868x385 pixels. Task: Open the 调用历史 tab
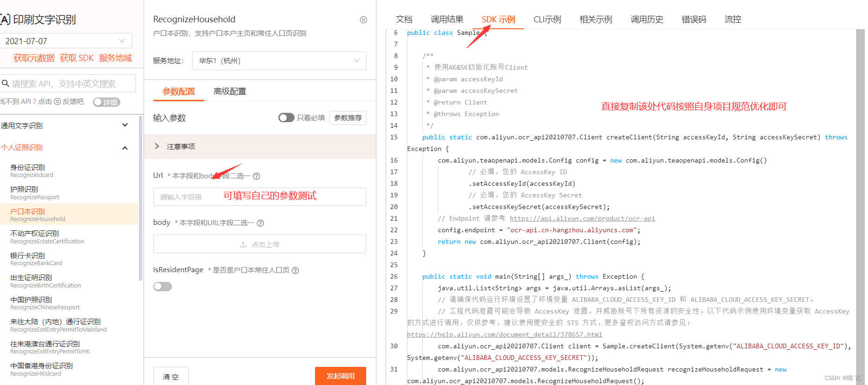point(647,20)
